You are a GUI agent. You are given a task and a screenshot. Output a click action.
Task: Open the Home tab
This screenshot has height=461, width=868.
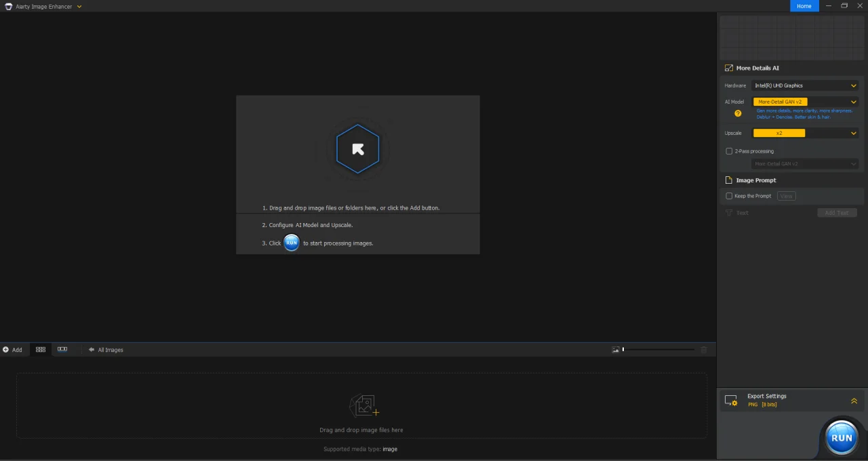pos(804,6)
